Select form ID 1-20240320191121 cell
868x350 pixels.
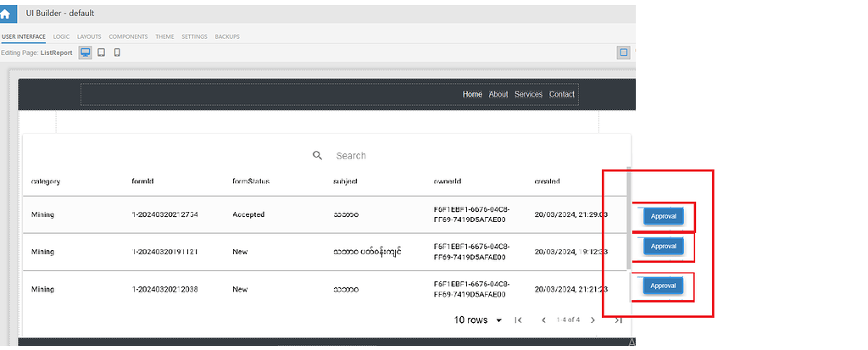[x=165, y=252]
